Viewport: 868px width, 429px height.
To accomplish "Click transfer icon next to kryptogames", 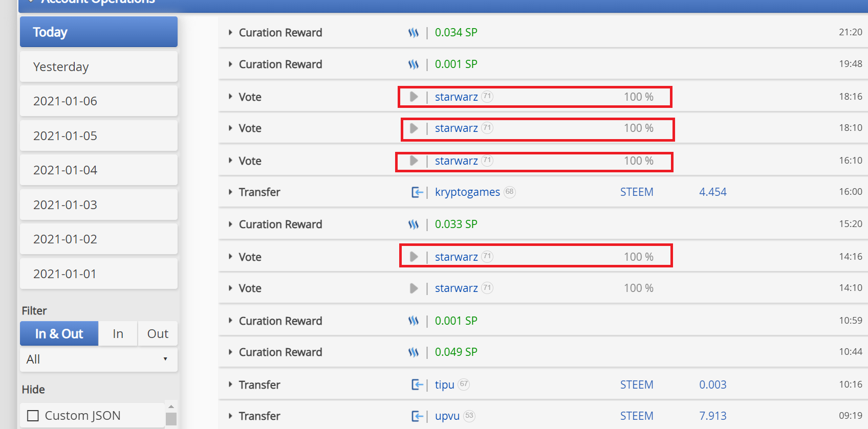I will (417, 192).
